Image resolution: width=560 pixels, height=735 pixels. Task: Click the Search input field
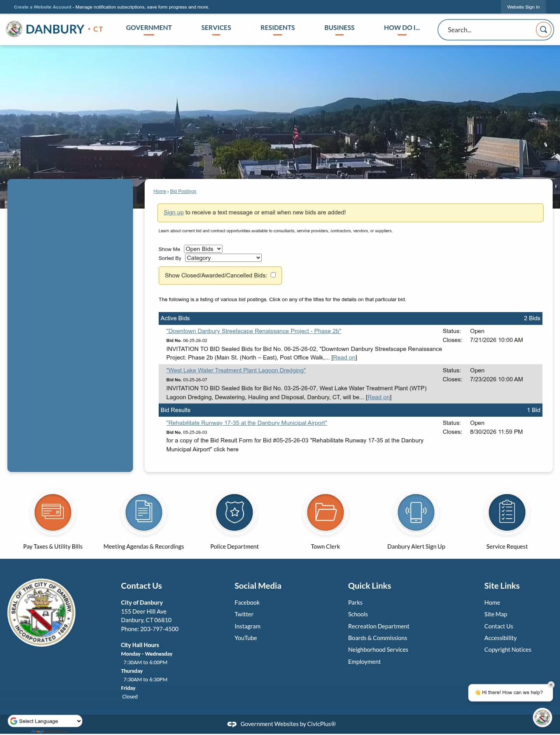(x=490, y=30)
